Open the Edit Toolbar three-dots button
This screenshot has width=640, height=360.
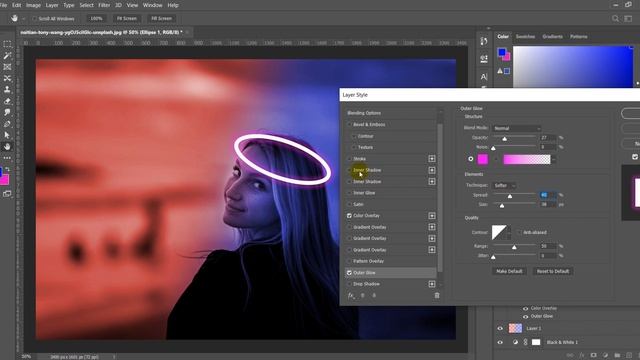point(7,158)
